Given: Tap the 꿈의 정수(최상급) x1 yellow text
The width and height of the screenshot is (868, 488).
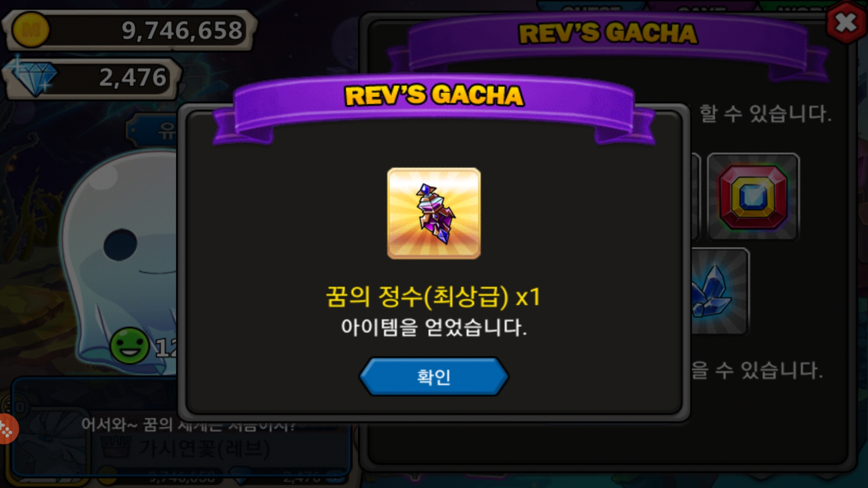Looking at the screenshot, I should point(433,297).
